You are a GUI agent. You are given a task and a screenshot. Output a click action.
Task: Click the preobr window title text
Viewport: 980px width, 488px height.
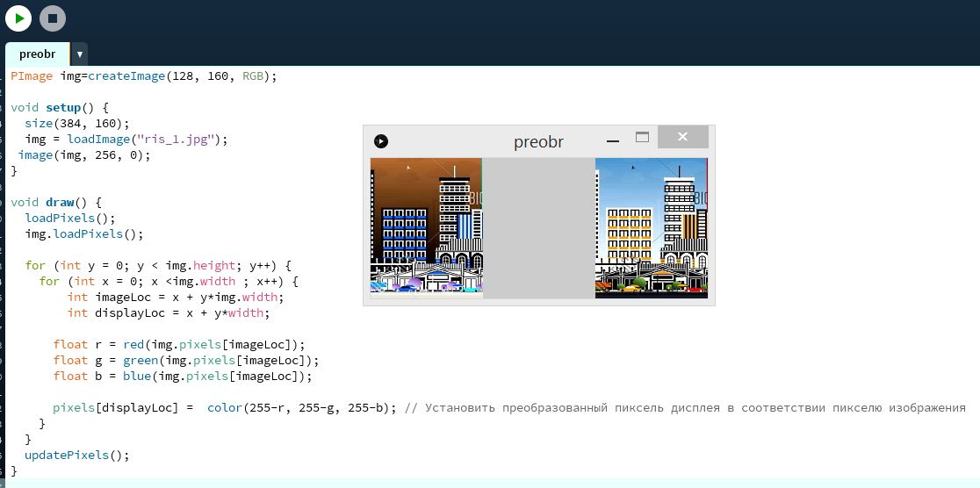pyautogui.click(x=538, y=142)
